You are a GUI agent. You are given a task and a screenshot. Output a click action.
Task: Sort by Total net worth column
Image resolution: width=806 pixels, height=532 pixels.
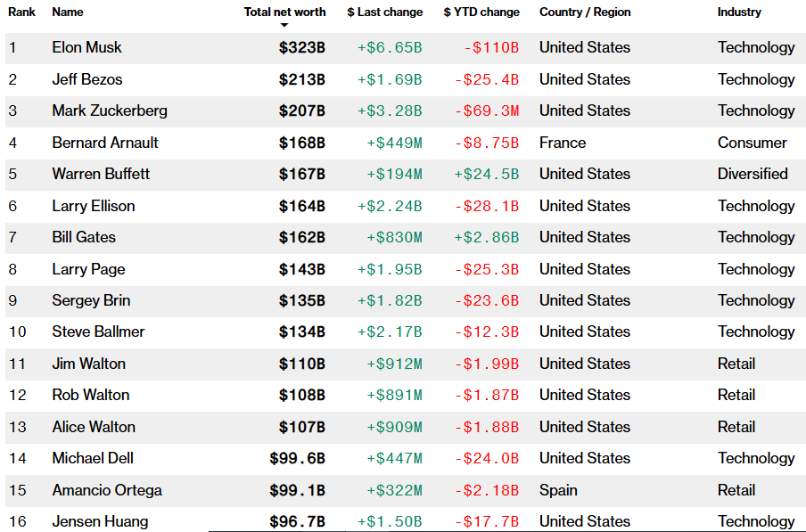click(x=284, y=12)
